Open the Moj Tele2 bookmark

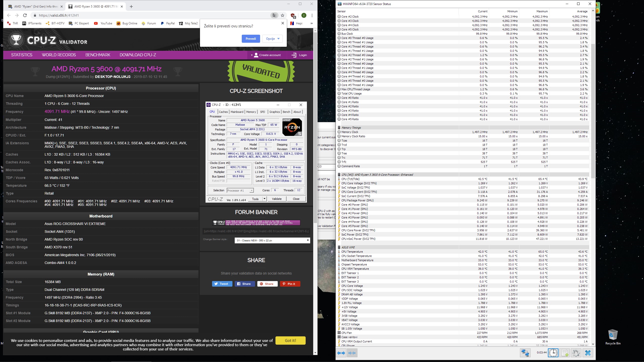point(188,23)
